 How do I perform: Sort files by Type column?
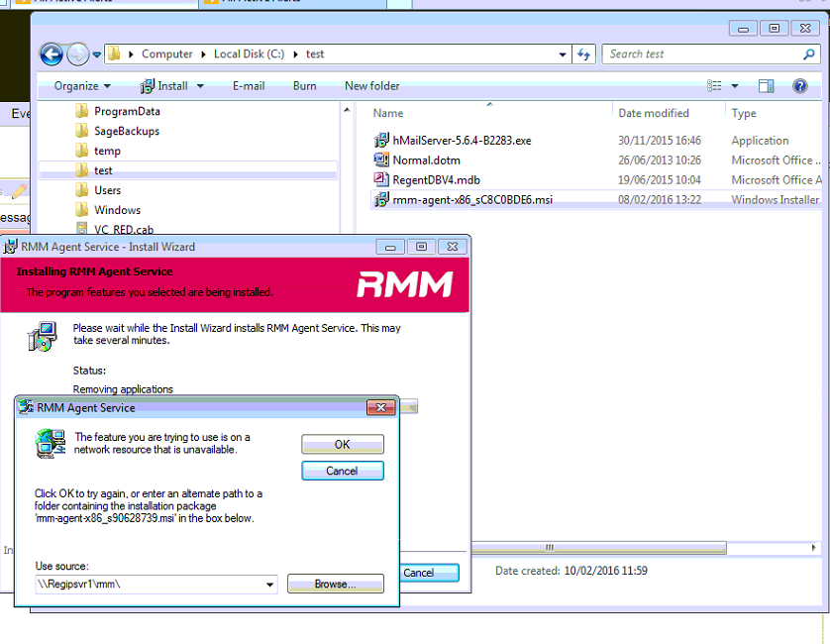(x=744, y=113)
